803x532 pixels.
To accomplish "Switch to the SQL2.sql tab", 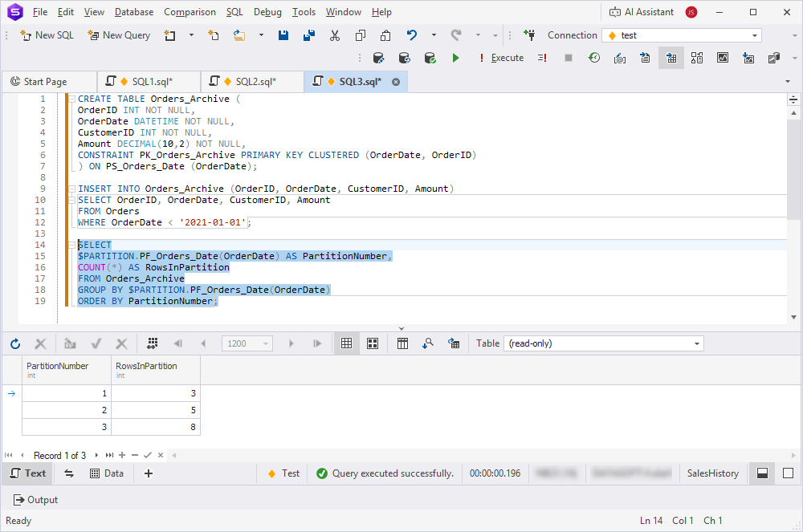I will [x=254, y=82].
